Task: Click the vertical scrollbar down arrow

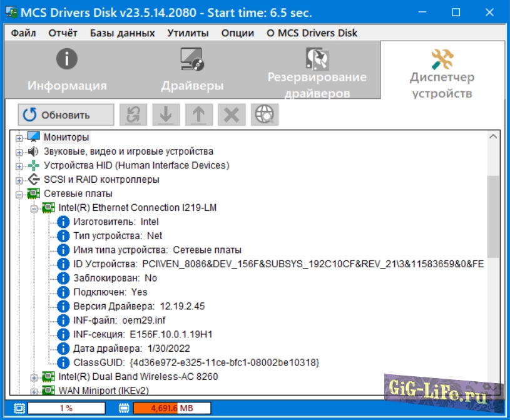Action: click(494, 388)
